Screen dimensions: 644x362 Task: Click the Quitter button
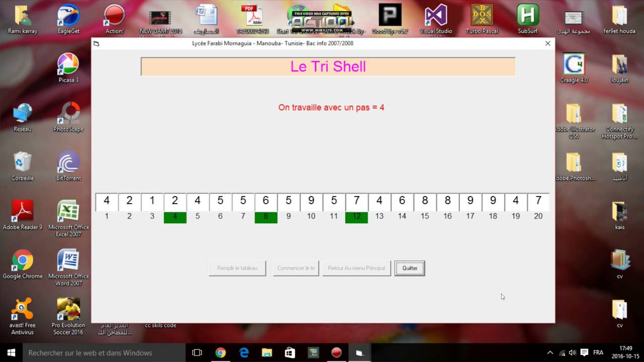[410, 268]
